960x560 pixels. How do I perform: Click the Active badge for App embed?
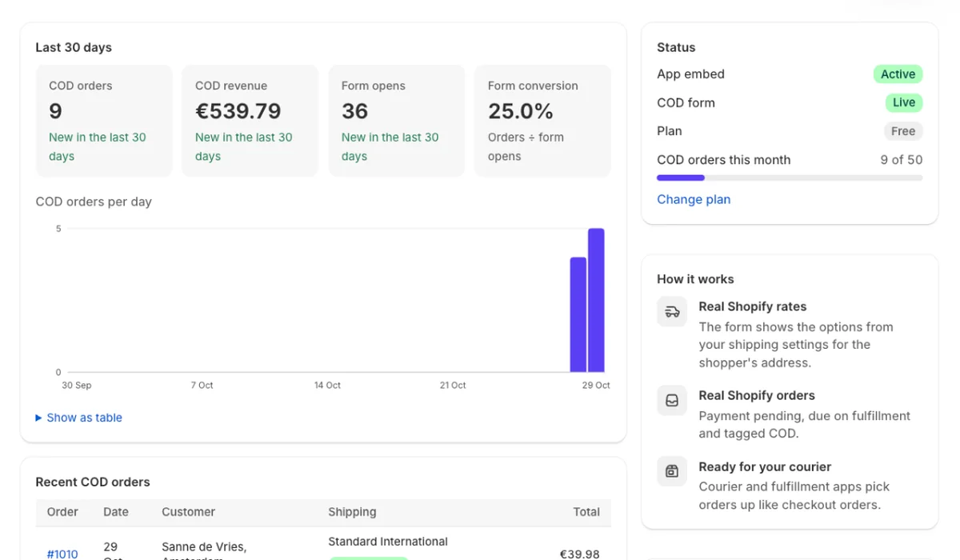click(x=898, y=74)
